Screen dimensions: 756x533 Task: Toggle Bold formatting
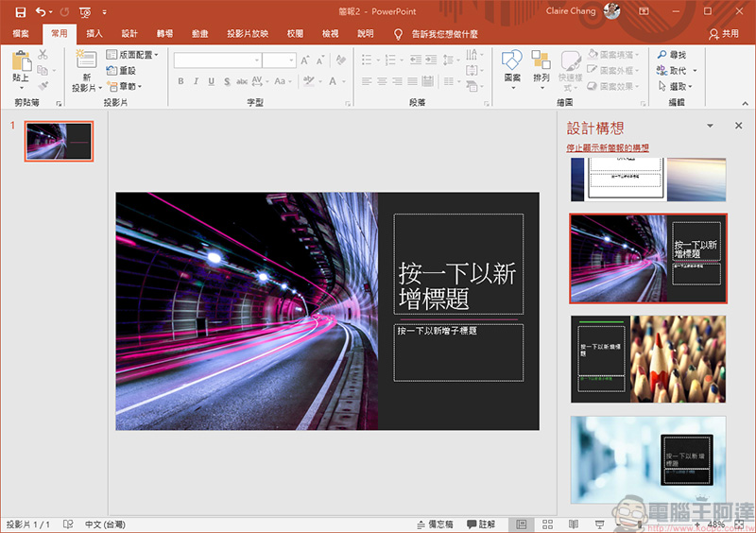(180, 81)
